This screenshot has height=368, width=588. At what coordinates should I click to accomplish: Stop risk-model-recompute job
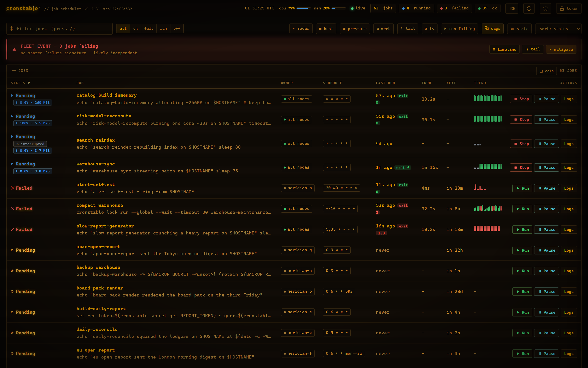tap(521, 120)
